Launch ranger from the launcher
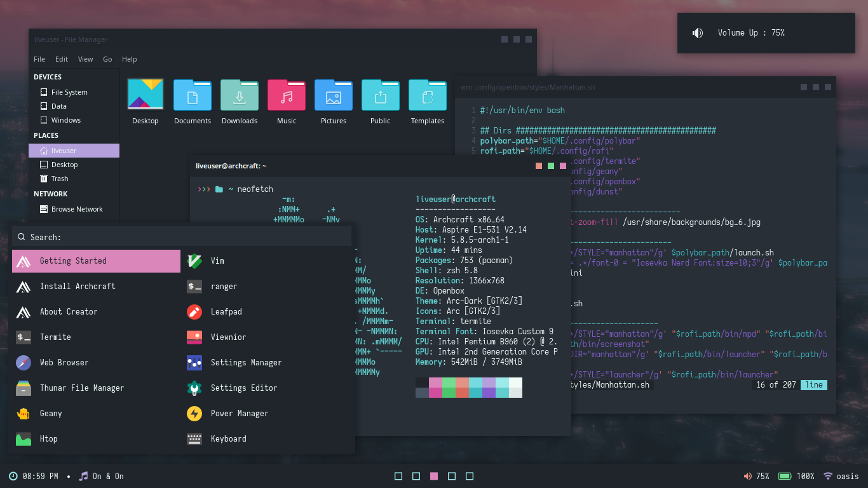868x488 pixels. pos(268,287)
